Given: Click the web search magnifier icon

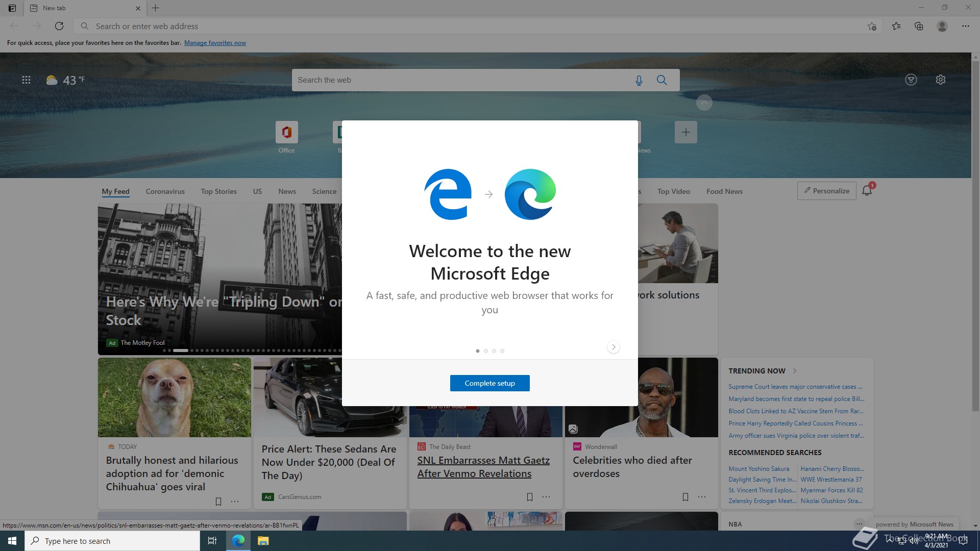Looking at the screenshot, I should click(662, 80).
